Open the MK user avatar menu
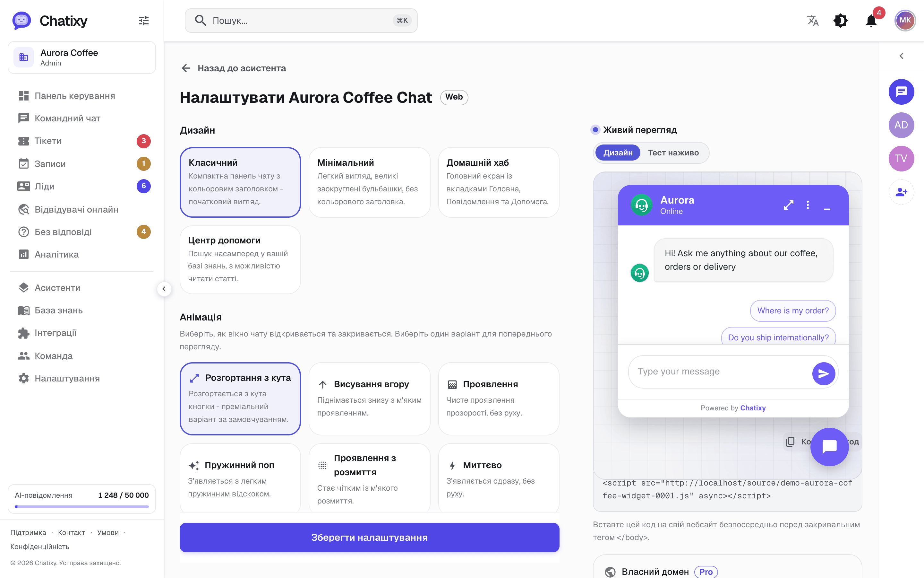924x578 pixels. click(x=905, y=21)
